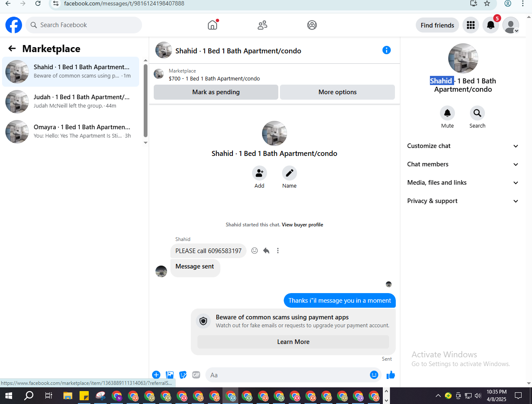This screenshot has height=404, width=532.
Task: Click the Aa message input field
Action: 287,375
